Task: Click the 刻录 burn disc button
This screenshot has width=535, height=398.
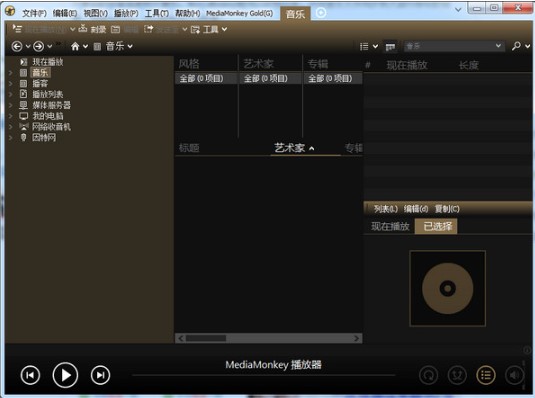Action: tap(92, 29)
